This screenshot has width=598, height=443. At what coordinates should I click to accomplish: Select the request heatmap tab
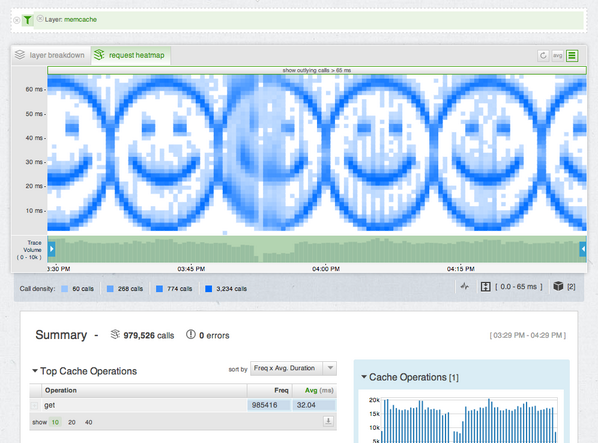click(x=130, y=55)
